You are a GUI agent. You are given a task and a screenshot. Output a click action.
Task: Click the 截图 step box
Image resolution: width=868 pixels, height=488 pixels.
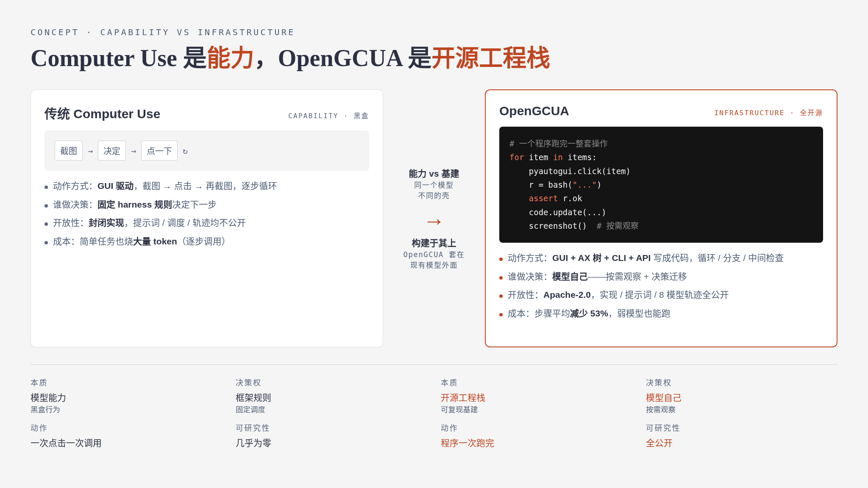(69, 151)
